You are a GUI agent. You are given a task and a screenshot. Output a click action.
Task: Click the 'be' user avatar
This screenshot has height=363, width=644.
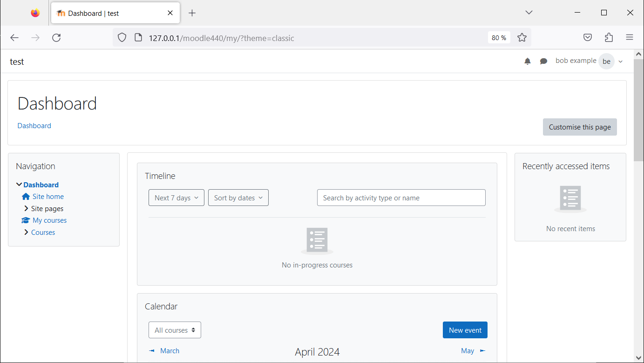(x=606, y=62)
